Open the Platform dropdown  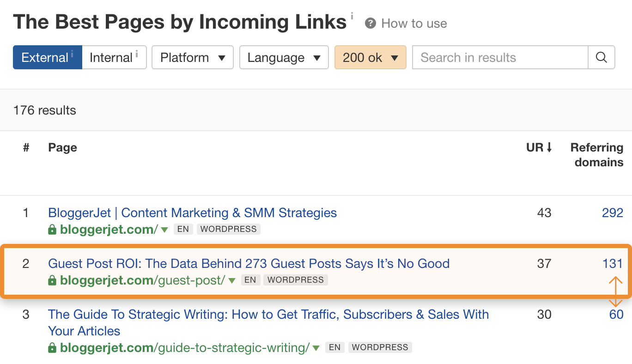[193, 58]
